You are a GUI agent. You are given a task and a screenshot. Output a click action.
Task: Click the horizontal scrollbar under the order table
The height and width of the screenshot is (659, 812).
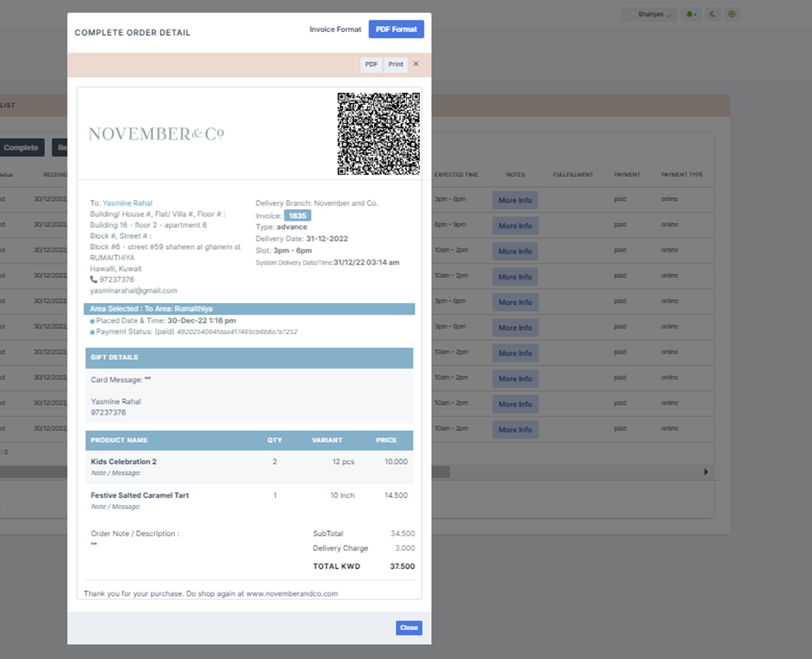(439, 472)
